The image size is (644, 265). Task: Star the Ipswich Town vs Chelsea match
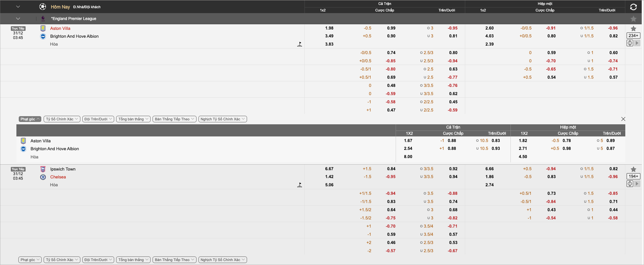click(x=633, y=169)
